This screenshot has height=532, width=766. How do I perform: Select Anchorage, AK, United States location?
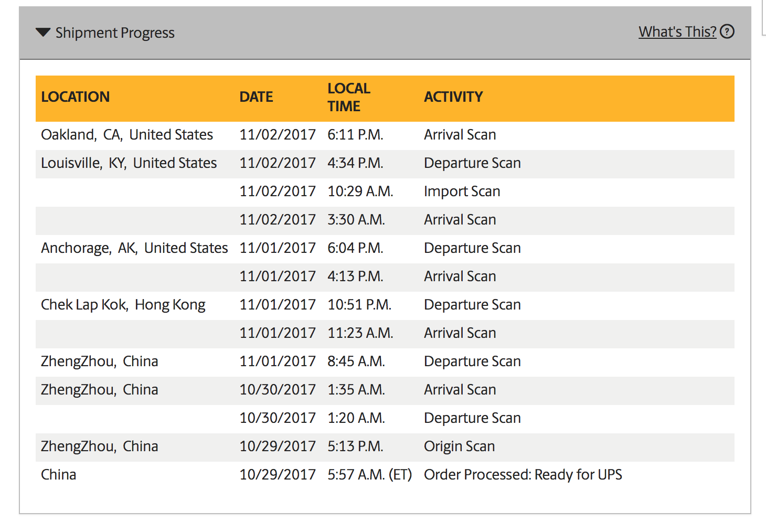(x=134, y=248)
